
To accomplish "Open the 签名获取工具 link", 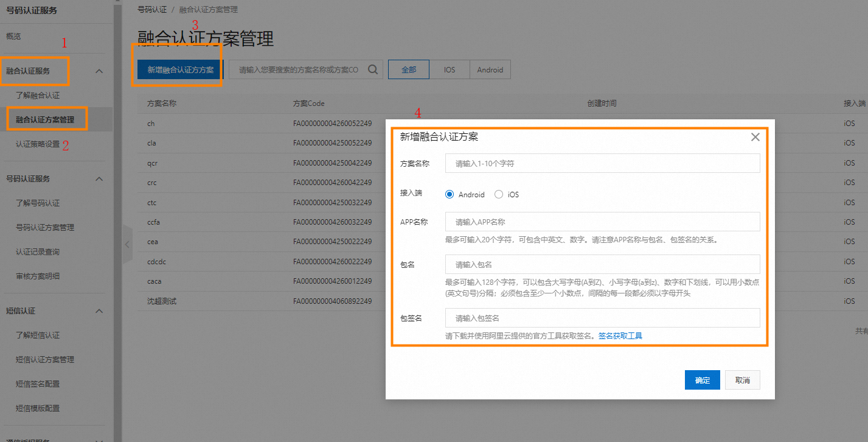I will click(620, 336).
